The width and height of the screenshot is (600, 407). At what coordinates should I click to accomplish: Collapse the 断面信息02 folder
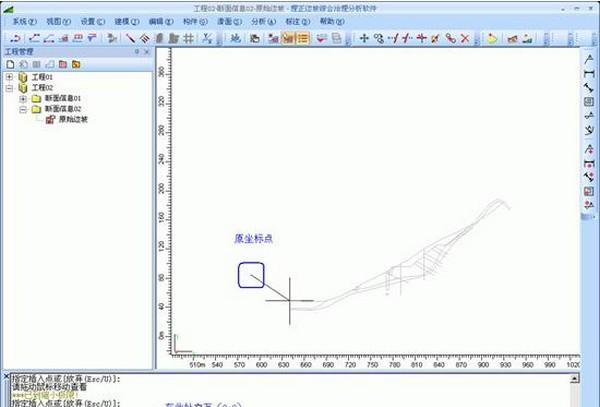23,109
